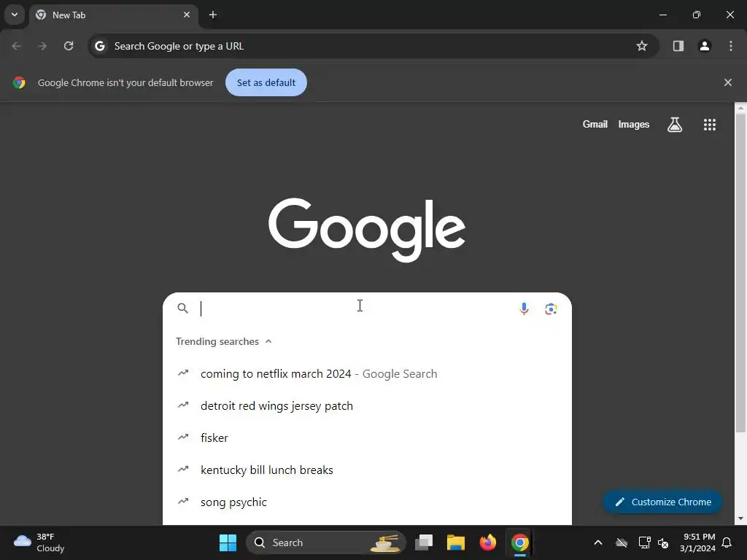Open the tab search dropdown arrow
Image resolution: width=747 pixels, height=560 pixels.
[x=15, y=15]
